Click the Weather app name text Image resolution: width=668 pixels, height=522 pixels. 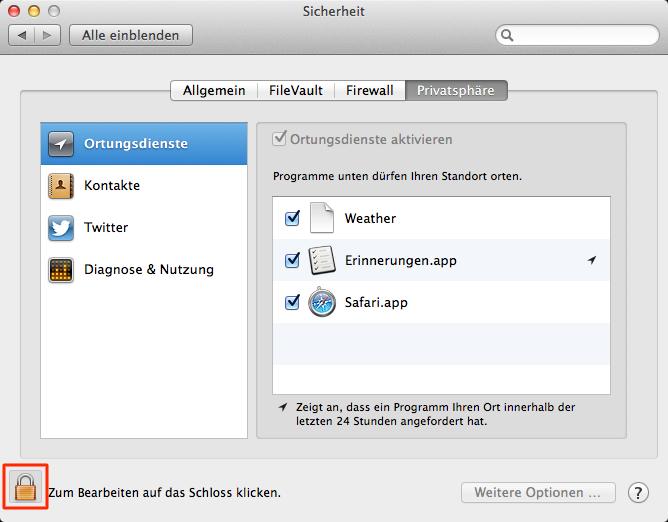pos(370,218)
